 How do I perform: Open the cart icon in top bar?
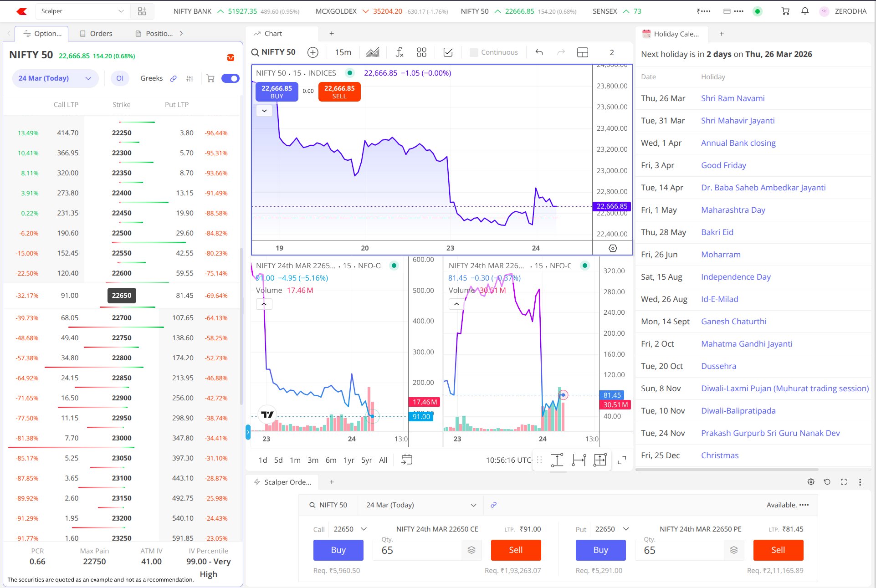(x=785, y=11)
